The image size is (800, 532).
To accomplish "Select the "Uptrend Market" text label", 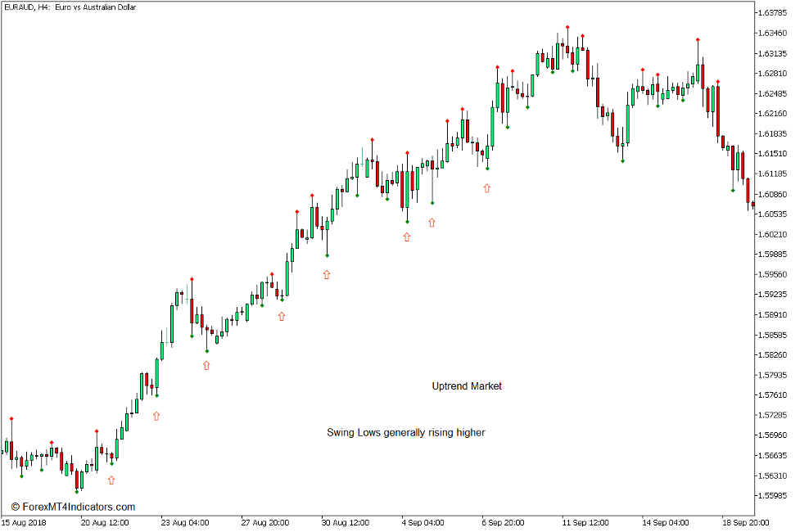I will coord(467,386).
